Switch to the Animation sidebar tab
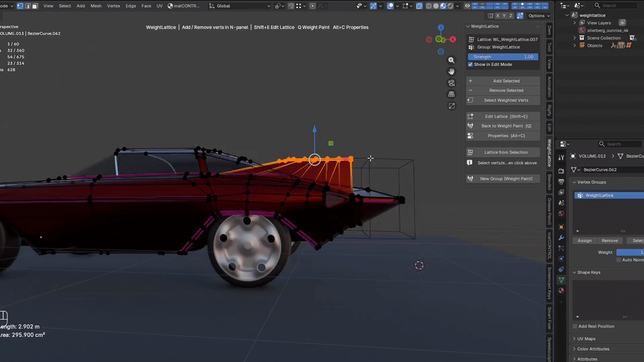Image resolution: width=644 pixels, height=362 pixels. (x=549, y=86)
